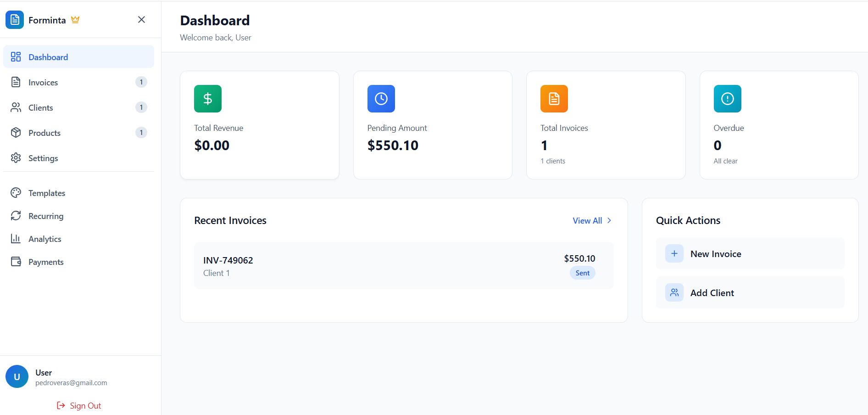
Task: Open invoice INV-749062
Action: tap(404, 265)
